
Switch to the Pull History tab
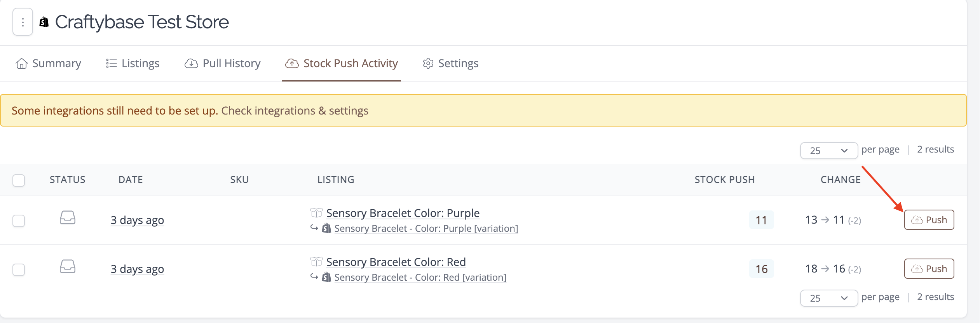coord(223,63)
